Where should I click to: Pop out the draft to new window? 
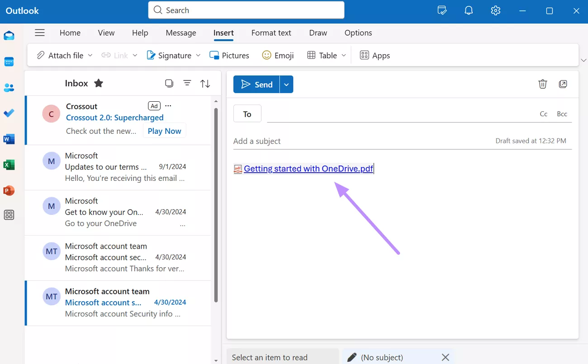(563, 84)
